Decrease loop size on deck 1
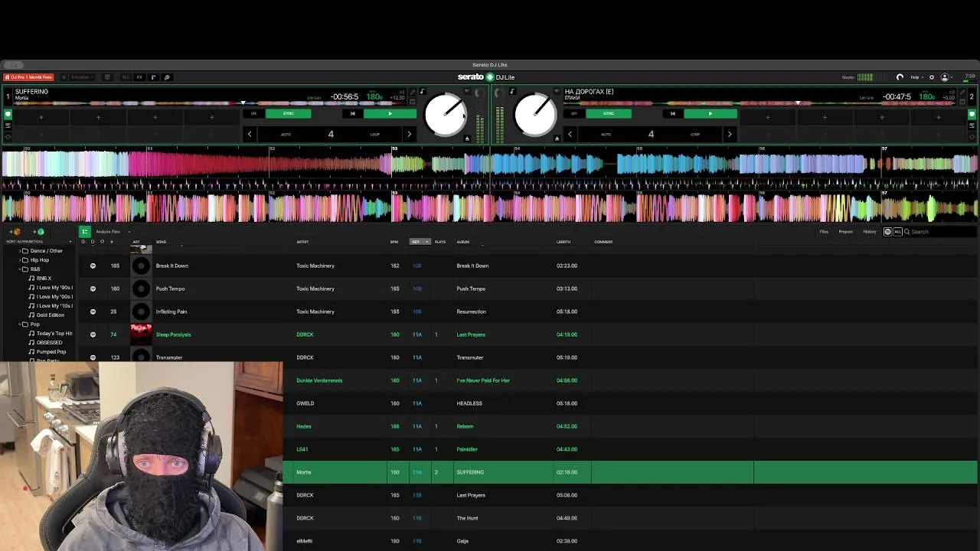Viewport: 980px width, 551px height. coord(250,134)
